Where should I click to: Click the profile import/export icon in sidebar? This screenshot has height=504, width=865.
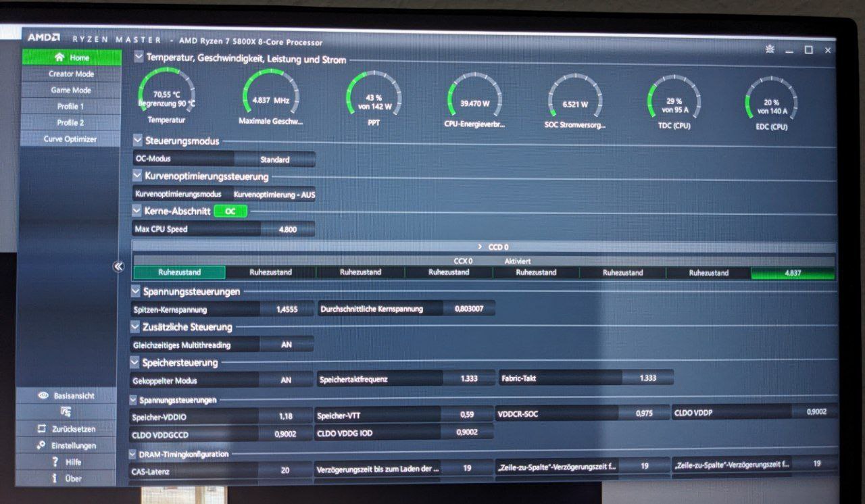click(66, 412)
